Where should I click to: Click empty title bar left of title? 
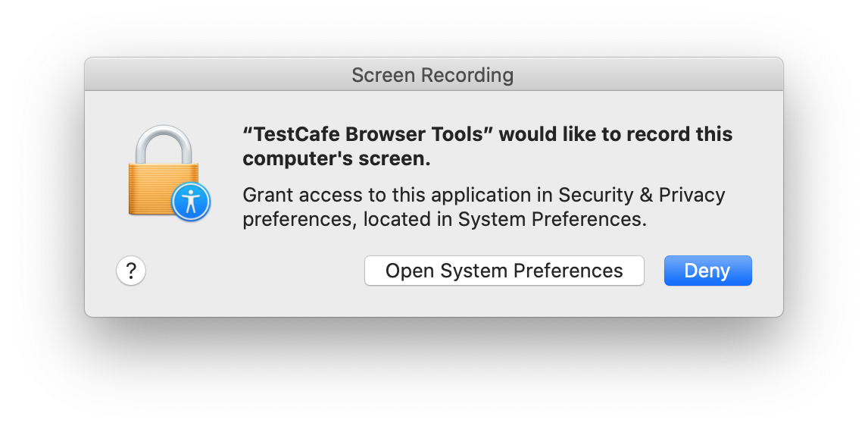coord(212,75)
